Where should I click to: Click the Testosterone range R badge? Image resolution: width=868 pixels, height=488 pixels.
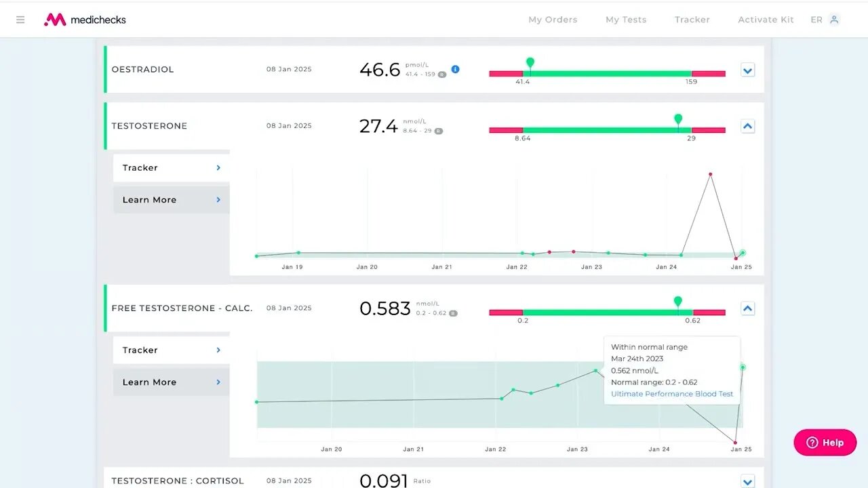pos(438,131)
